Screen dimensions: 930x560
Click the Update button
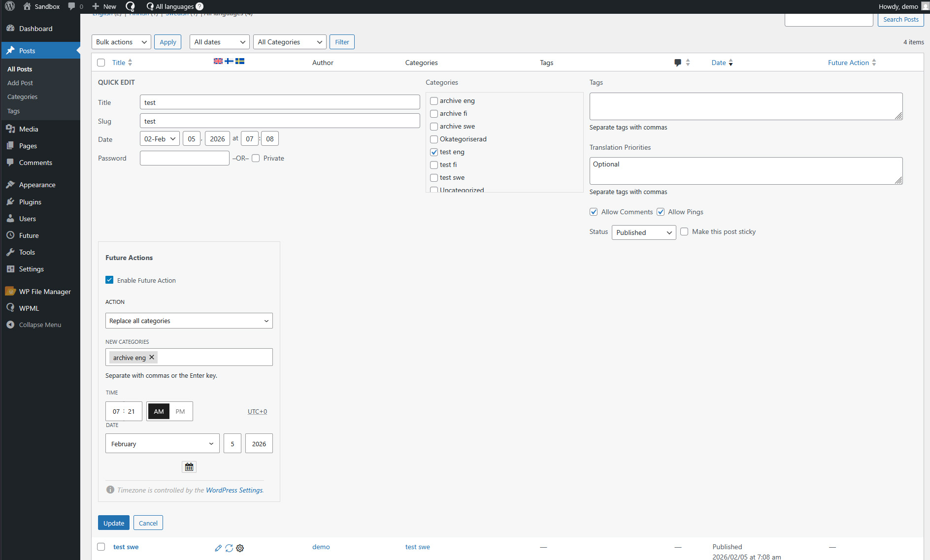tap(113, 523)
